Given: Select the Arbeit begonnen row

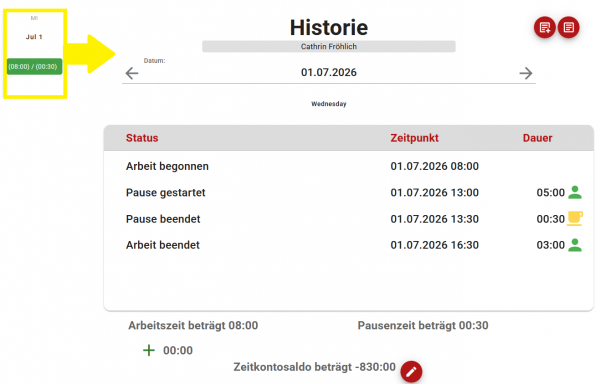Looking at the screenshot, I should coord(349,166).
